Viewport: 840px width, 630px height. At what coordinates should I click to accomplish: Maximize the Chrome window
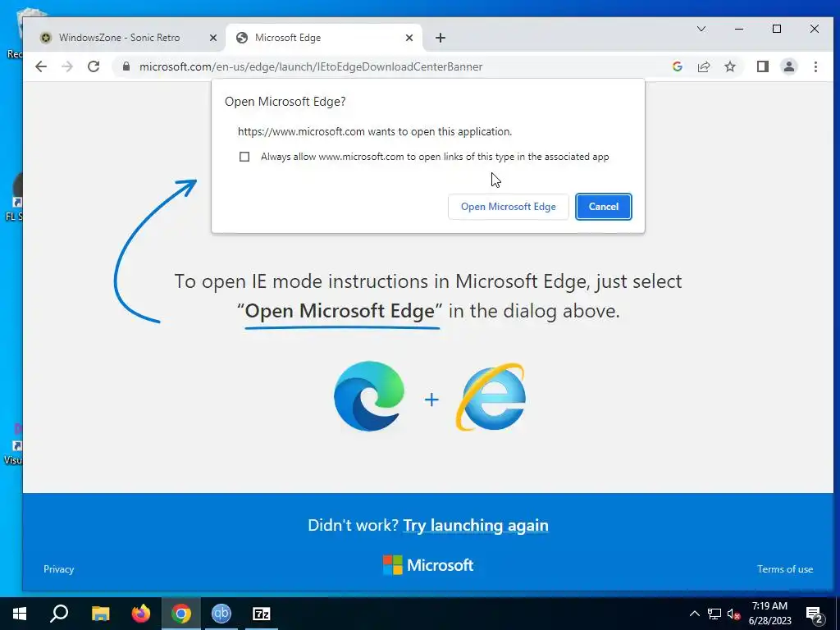point(777,29)
